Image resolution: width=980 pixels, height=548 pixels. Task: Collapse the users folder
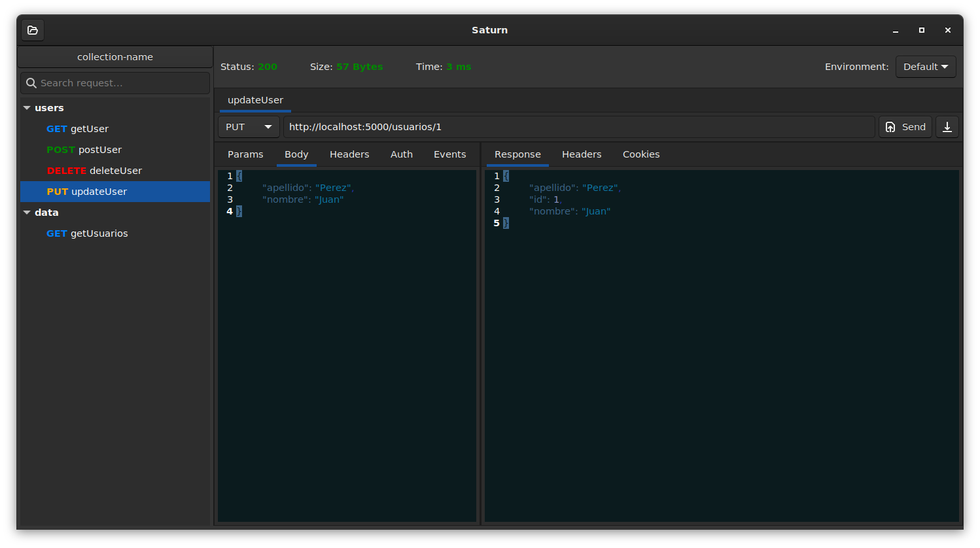[27, 108]
